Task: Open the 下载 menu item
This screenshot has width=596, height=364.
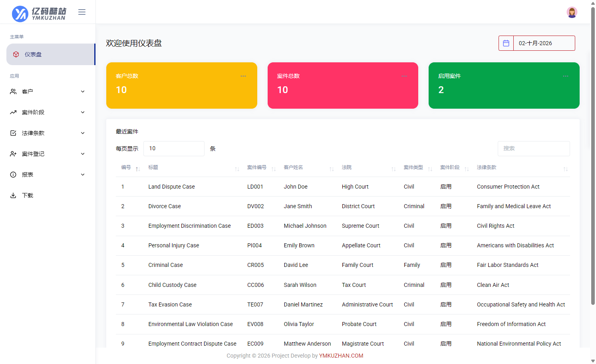Action: 48,195
